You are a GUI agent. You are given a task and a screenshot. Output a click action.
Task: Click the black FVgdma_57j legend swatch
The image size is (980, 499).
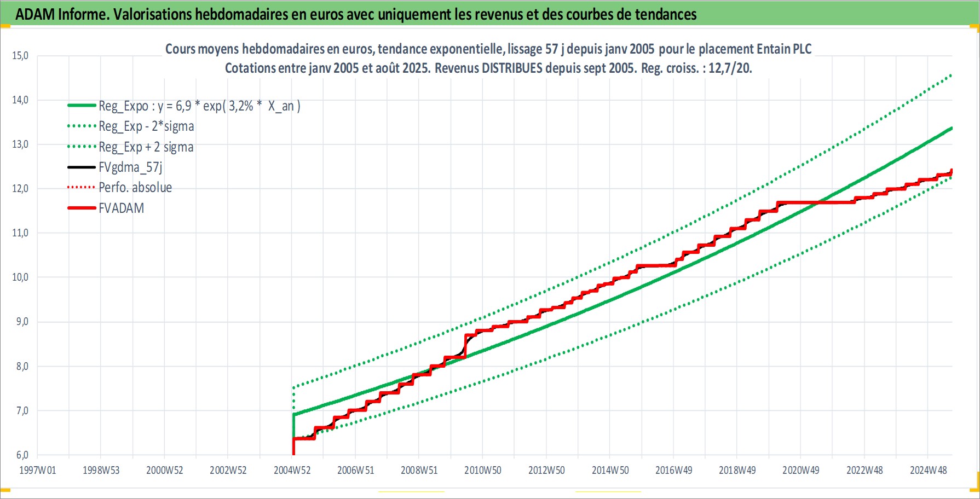tap(82, 167)
